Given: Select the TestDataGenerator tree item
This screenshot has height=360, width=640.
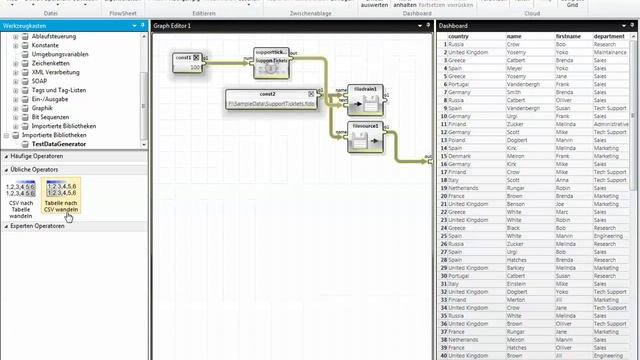Looking at the screenshot, I should point(59,144).
